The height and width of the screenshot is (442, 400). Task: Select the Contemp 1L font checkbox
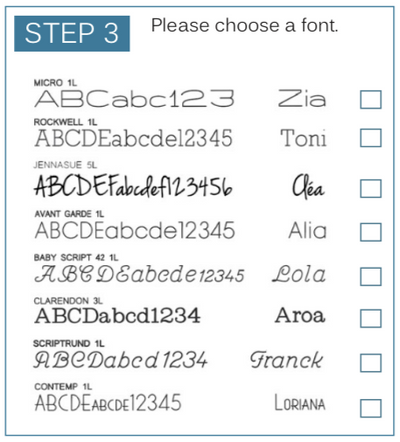371,408
